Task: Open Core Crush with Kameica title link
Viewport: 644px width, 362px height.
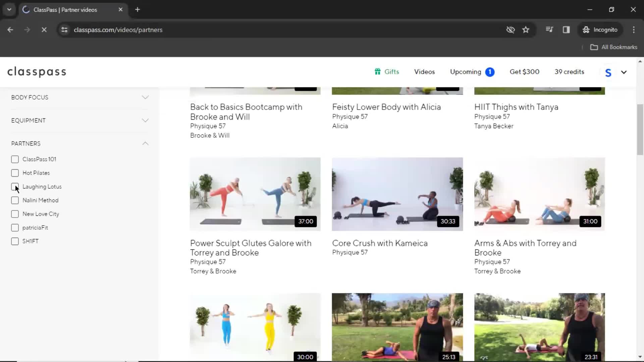Action: coord(380,243)
